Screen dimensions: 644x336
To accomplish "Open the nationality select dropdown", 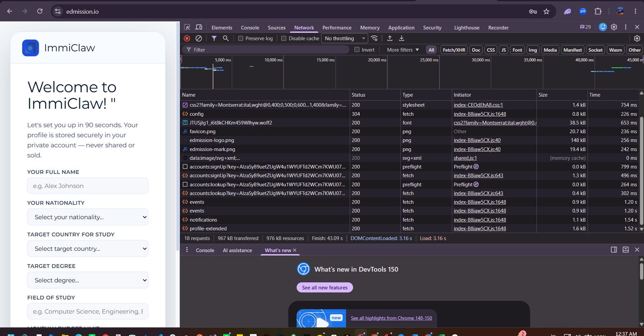I will click(88, 217).
